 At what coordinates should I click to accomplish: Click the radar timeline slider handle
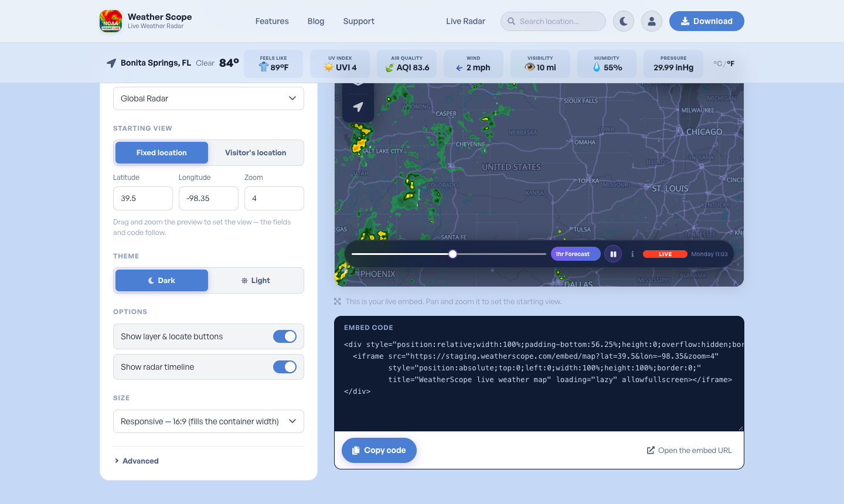[x=452, y=254]
